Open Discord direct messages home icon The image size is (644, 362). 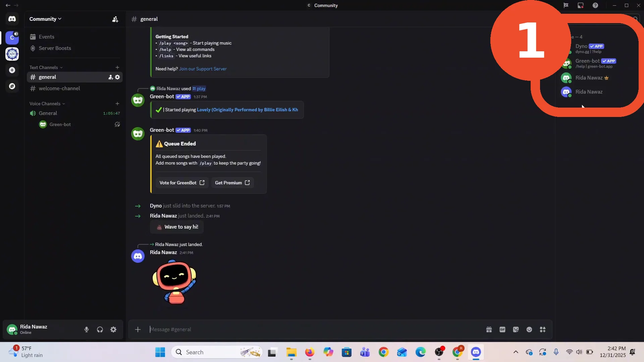(12, 19)
